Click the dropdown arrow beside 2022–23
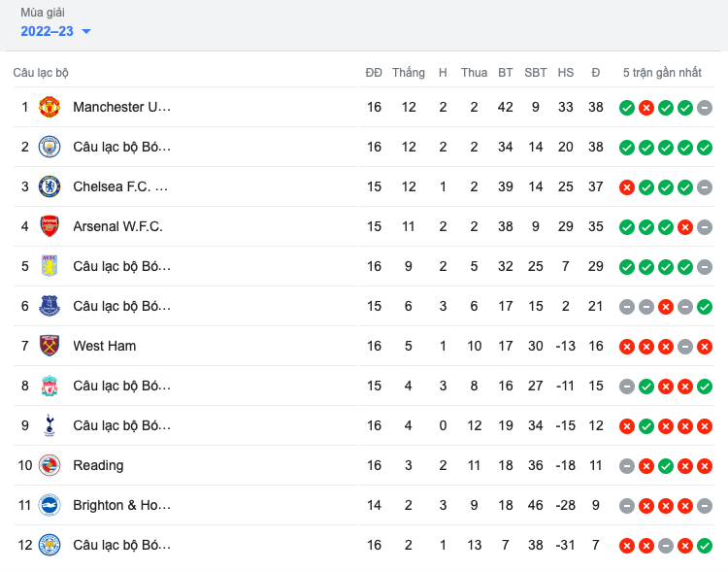 click(86, 31)
